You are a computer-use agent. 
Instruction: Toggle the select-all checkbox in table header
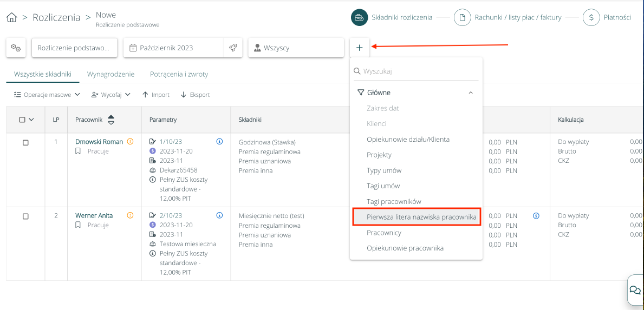pyautogui.click(x=22, y=120)
